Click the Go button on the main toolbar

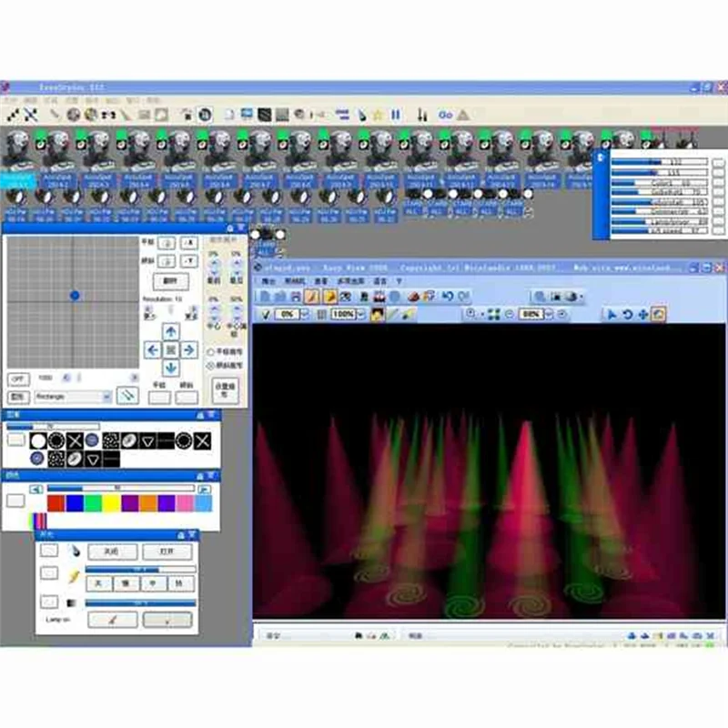[x=448, y=115]
